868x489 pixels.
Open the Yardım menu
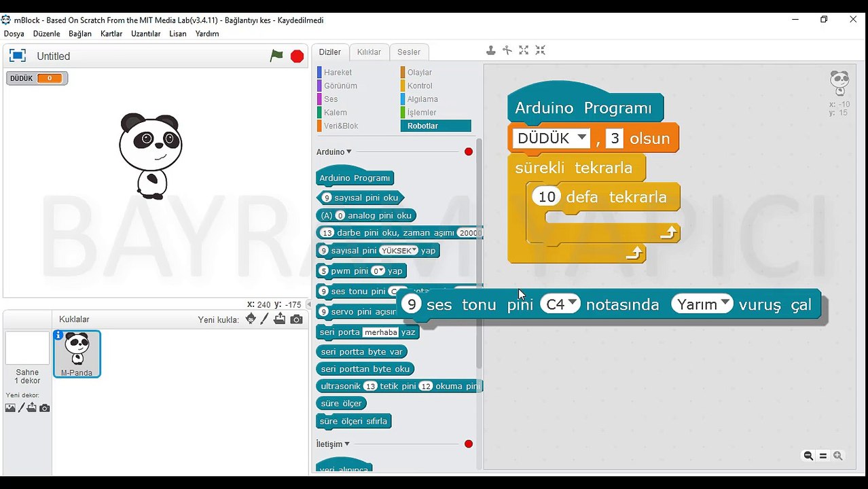click(x=207, y=33)
